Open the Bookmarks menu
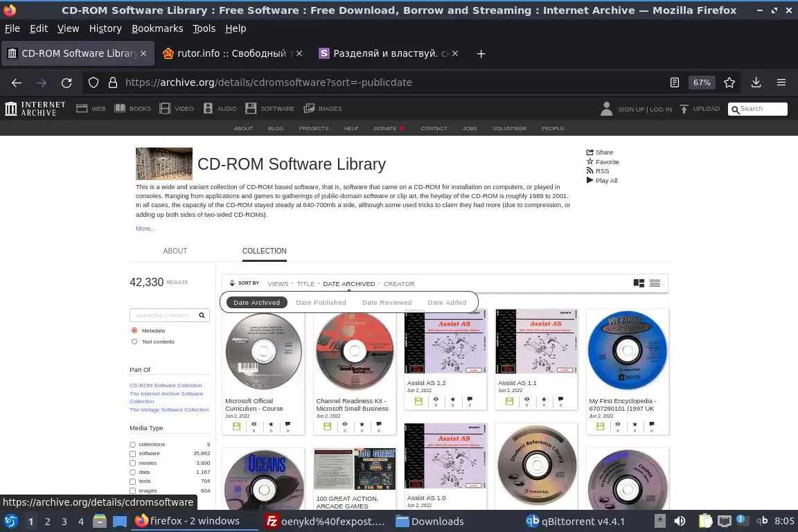Screen dimensions: 798x532 (157, 28)
